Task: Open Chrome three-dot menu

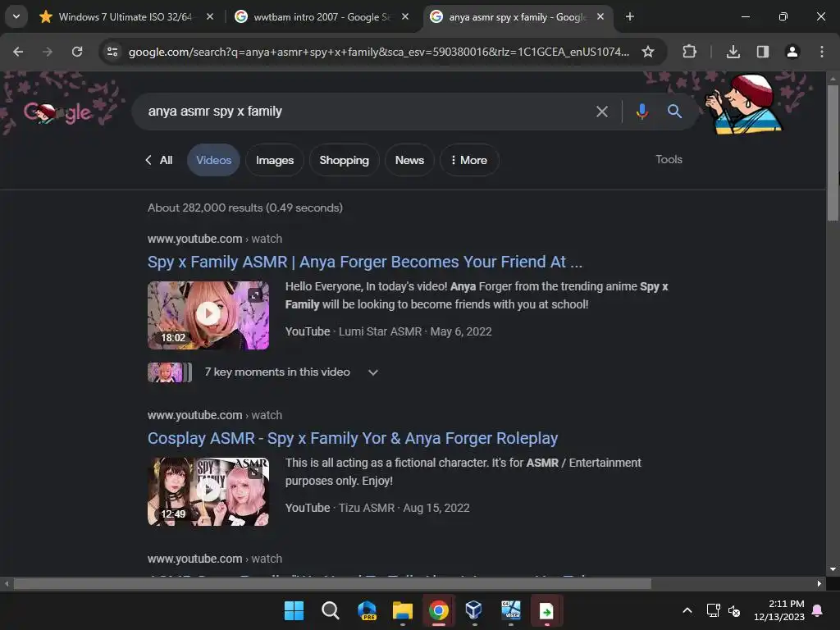Action: coord(822,52)
